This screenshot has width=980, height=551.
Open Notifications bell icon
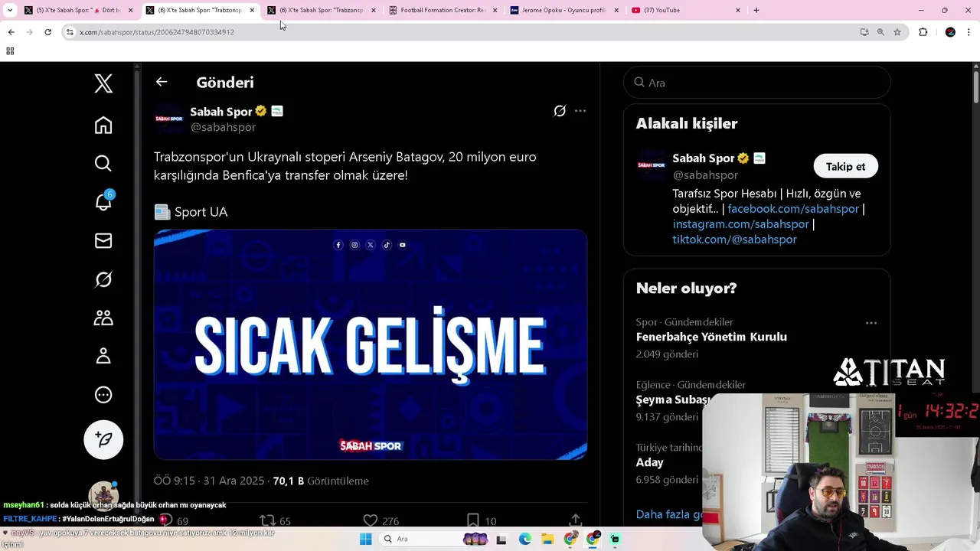coord(103,201)
